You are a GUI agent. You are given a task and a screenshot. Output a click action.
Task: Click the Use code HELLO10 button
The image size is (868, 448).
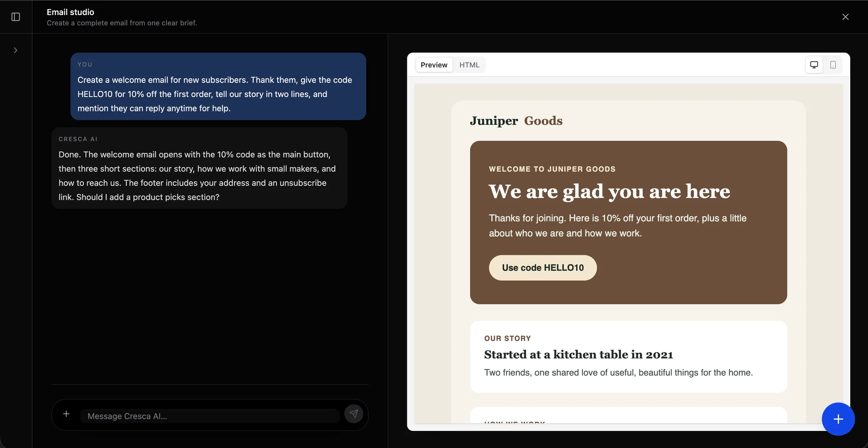coord(542,268)
